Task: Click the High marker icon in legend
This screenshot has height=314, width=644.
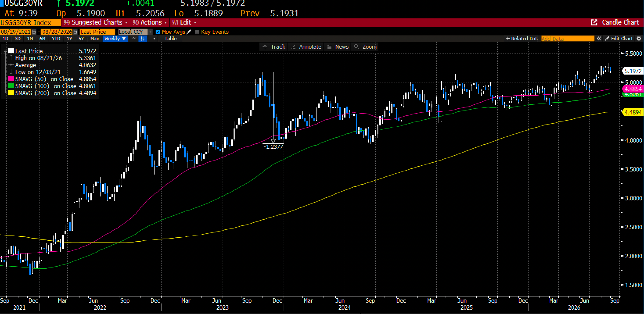Action: [x=11, y=58]
